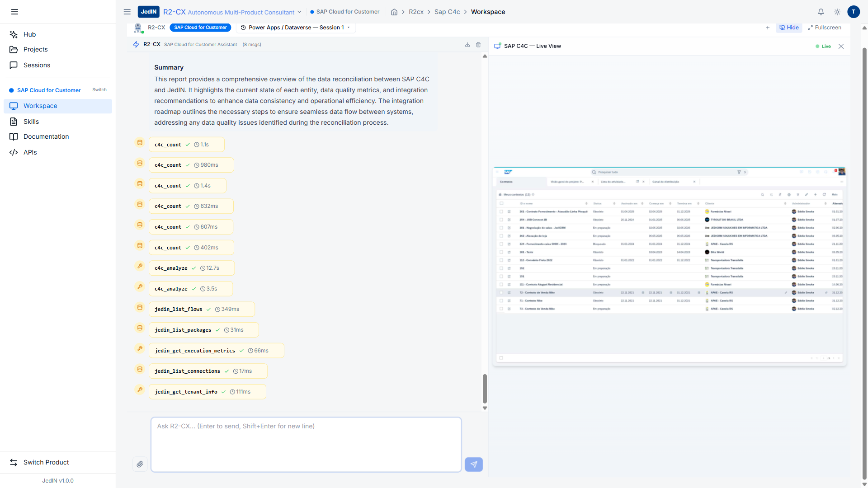Hide the live view panel
The image size is (868, 488).
(x=789, y=28)
